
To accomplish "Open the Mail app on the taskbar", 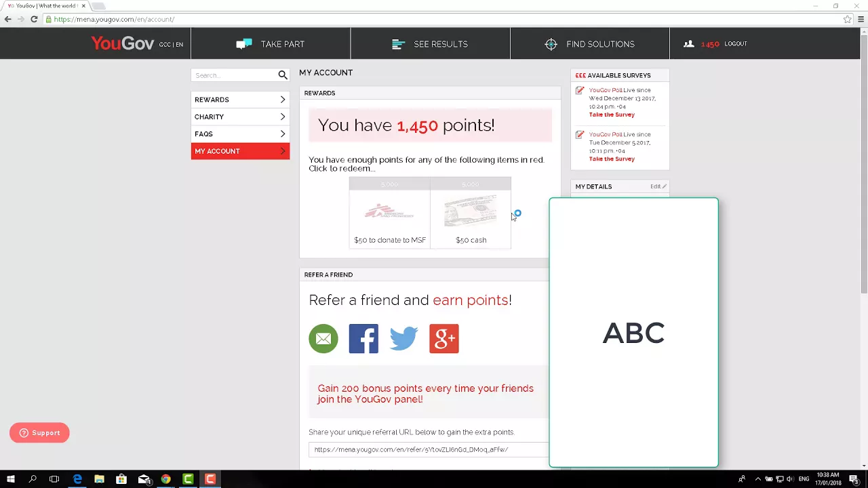I will pyautogui.click(x=144, y=479).
